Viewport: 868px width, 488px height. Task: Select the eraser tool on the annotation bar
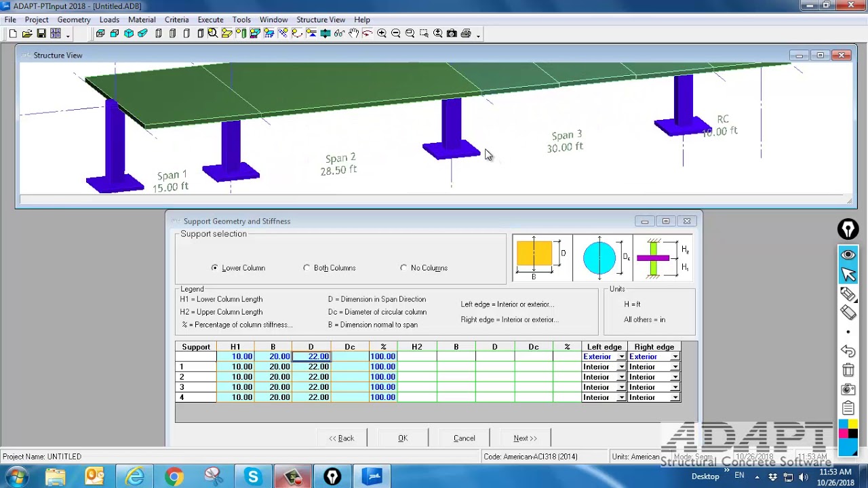coord(848,312)
